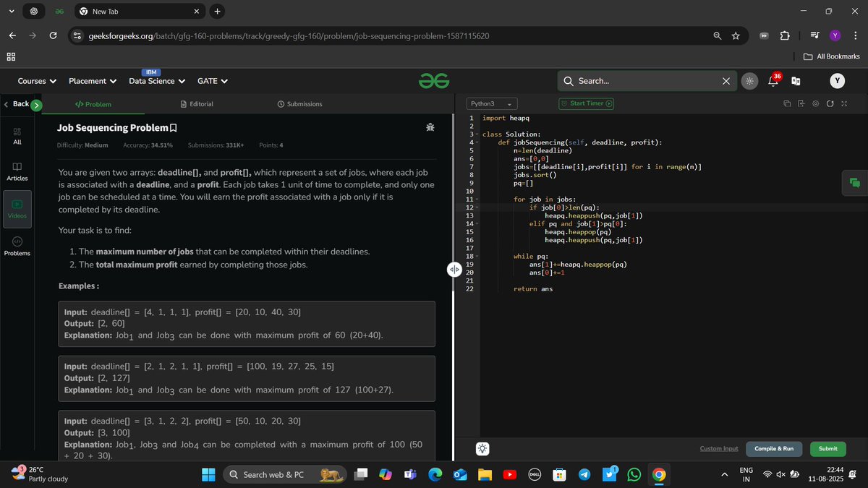868x488 pixels.
Task: Open Videos in the left sidebar
Action: coord(17,209)
